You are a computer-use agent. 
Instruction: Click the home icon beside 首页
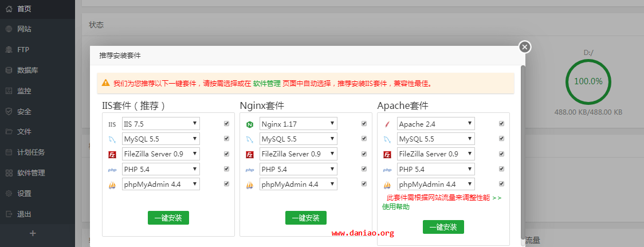click(9, 9)
